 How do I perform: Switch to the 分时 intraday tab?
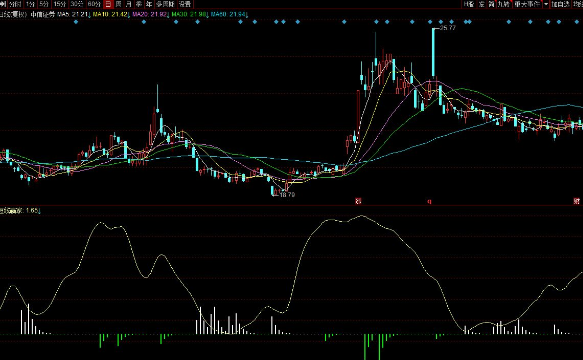click(15, 4)
